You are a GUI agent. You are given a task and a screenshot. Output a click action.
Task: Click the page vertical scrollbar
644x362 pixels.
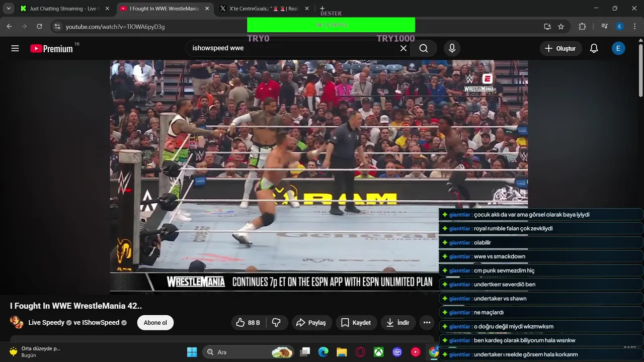(640, 70)
